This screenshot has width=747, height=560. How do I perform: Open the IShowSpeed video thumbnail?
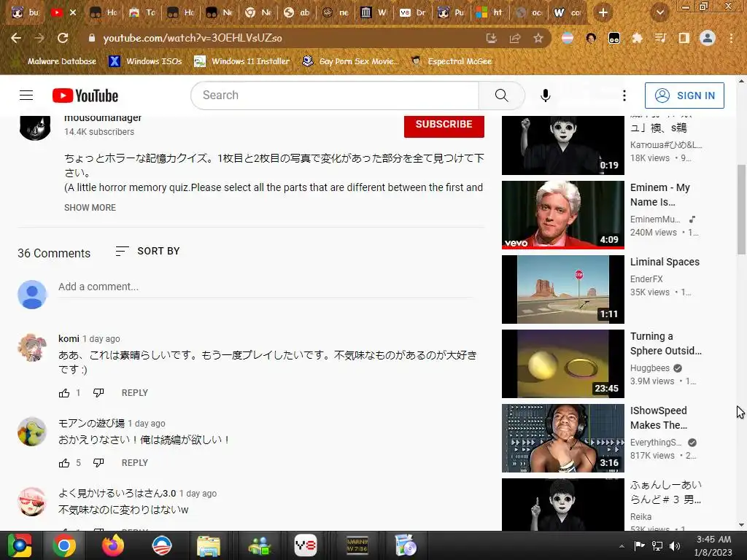[x=563, y=438]
